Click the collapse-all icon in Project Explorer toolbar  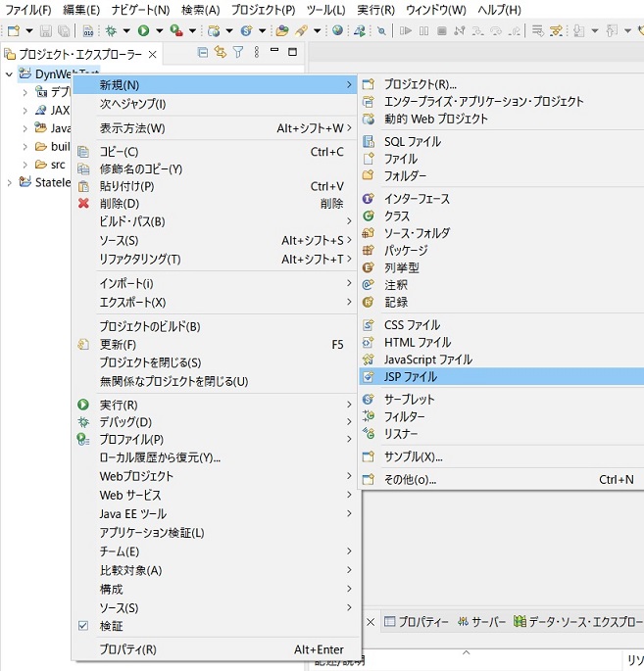(203, 52)
